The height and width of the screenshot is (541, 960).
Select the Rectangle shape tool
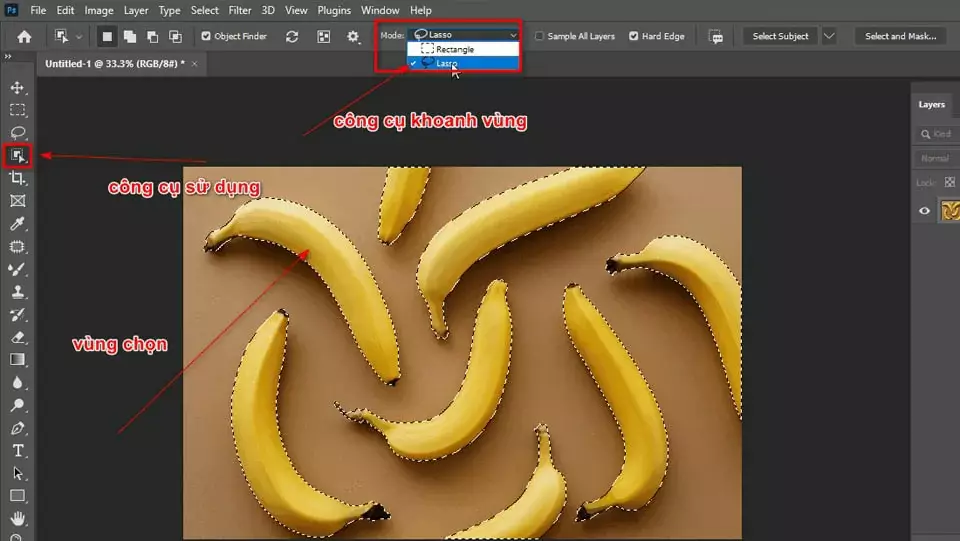tap(17, 496)
